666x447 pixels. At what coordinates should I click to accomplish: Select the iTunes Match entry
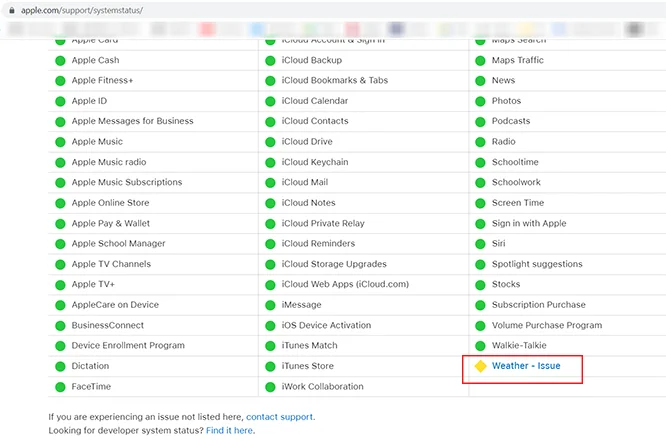(x=309, y=345)
